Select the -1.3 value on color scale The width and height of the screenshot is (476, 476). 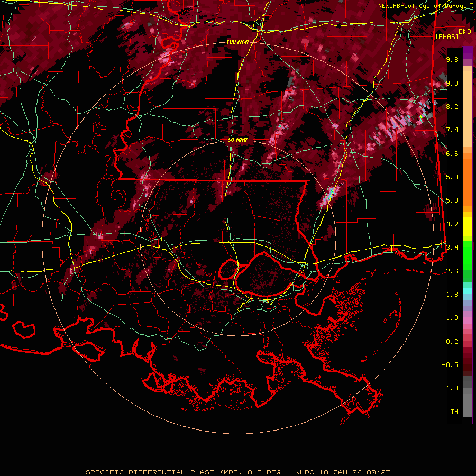(450, 388)
